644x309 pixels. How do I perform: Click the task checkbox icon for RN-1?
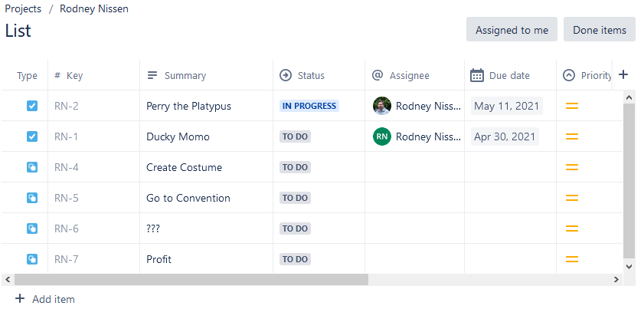[x=32, y=136]
